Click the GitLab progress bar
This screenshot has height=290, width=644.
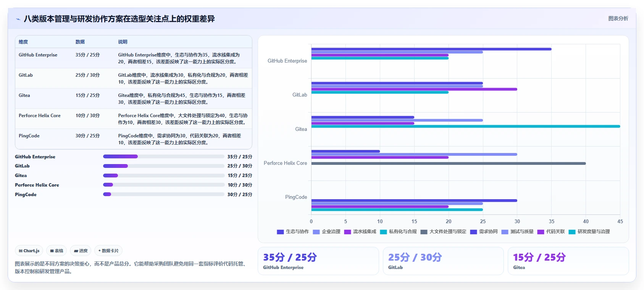(x=163, y=166)
